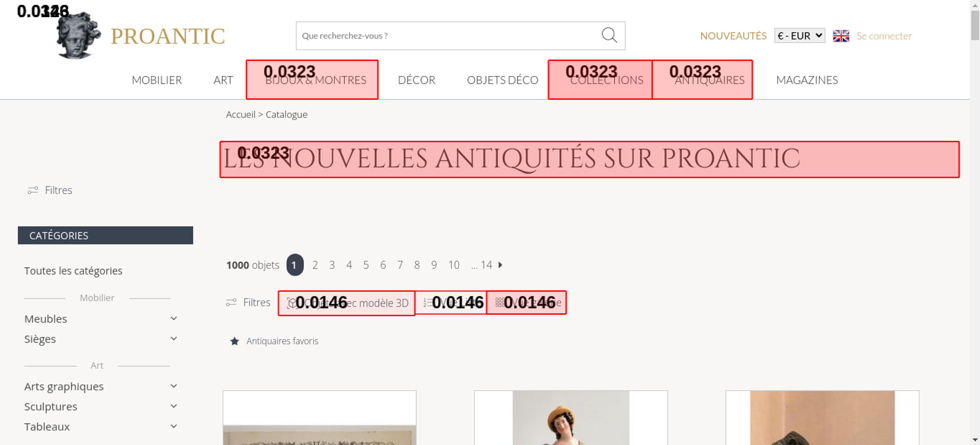Open the figurine product thumbnail
Screen dimensions: 980x445
tap(571, 418)
